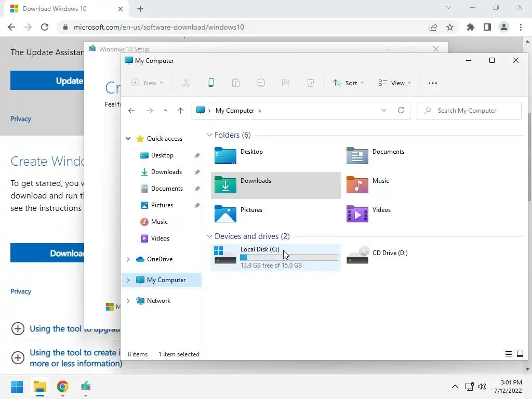Viewport: 532px width, 399px height.
Task: Open Chrome's three-dot menu
Action: (521, 27)
